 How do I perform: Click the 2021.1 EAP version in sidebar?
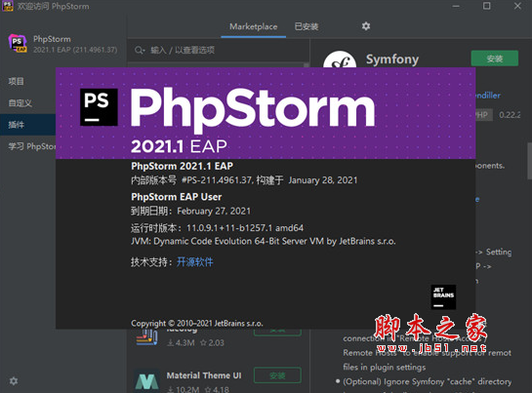(x=75, y=50)
